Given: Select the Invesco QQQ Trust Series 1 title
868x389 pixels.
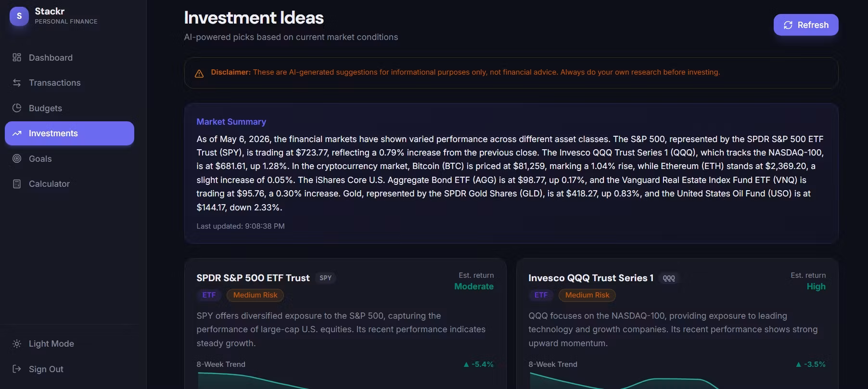Looking at the screenshot, I should [x=591, y=278].
